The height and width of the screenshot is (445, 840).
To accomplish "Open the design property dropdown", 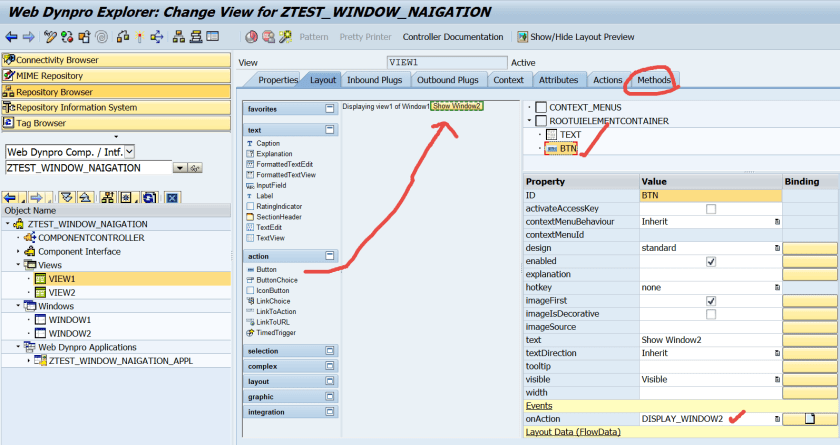I will (x=777, y=248).
